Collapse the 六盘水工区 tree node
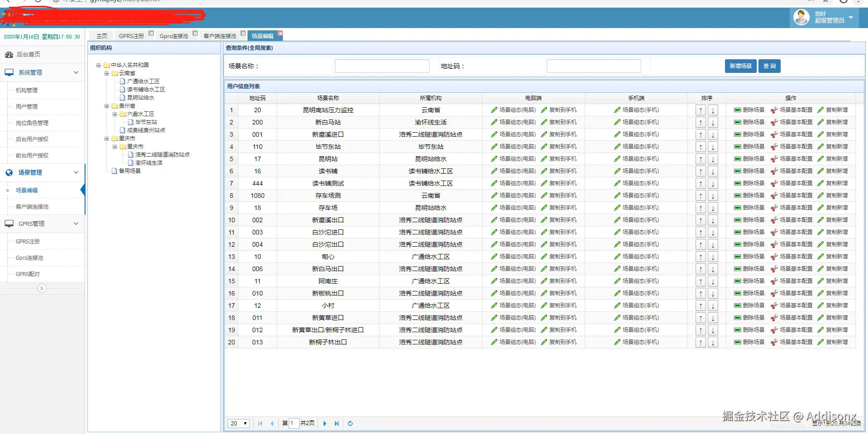Screen dimensions: 868x434 click(115, 114)
